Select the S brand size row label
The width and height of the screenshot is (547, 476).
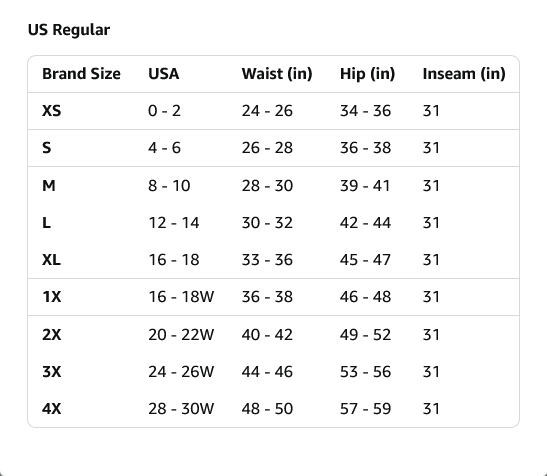(x=47, y=148)
